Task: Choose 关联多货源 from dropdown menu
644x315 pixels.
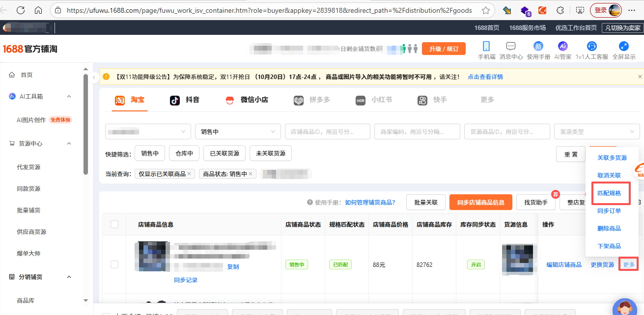Action: pos(612,157)
